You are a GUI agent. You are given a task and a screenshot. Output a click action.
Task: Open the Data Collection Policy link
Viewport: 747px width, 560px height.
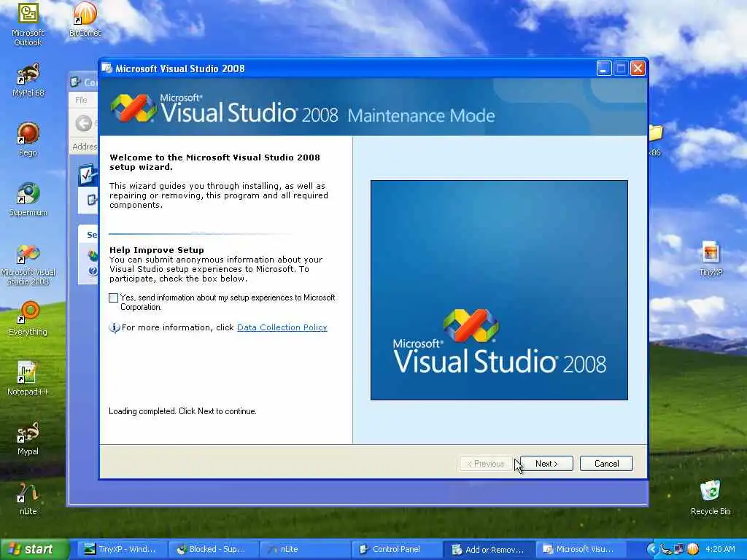(282, 327)
